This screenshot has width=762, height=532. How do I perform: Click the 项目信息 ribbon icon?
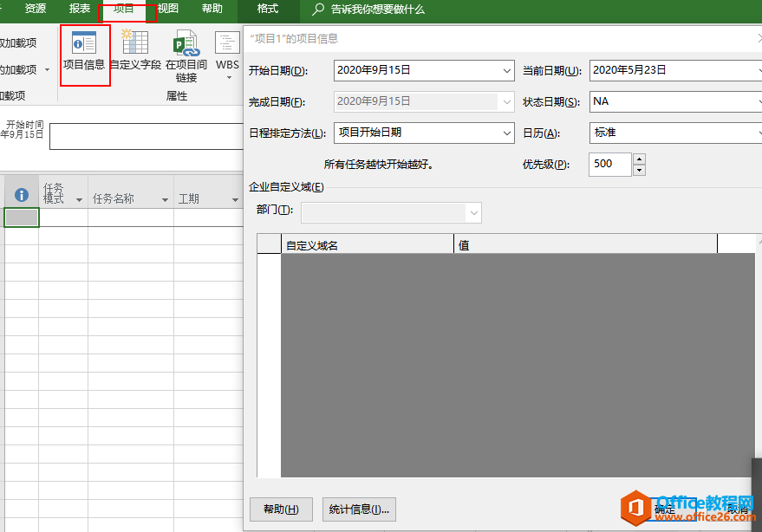click(84, 53)
